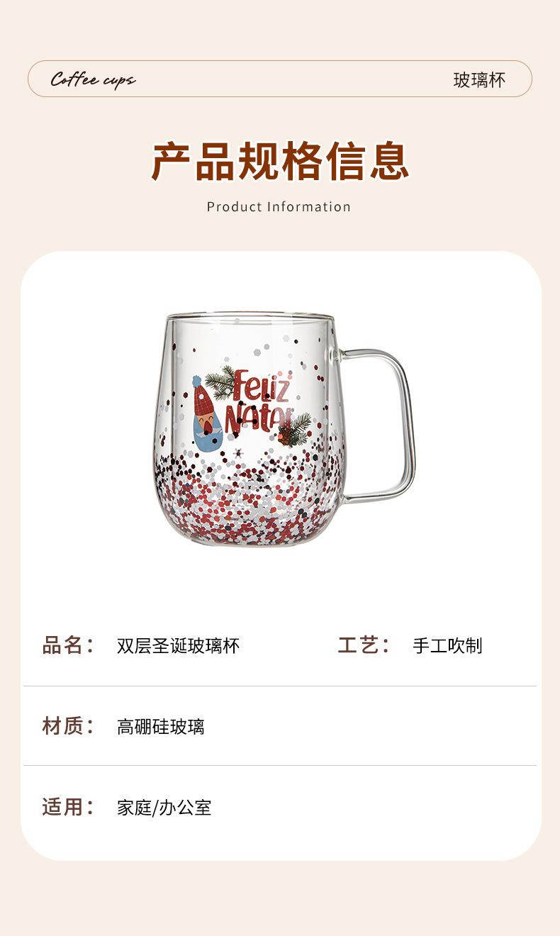560x936 pixels.
Task: Select the 双层圣诞玻璃杯 product name
Action: [x=178, y=646]
